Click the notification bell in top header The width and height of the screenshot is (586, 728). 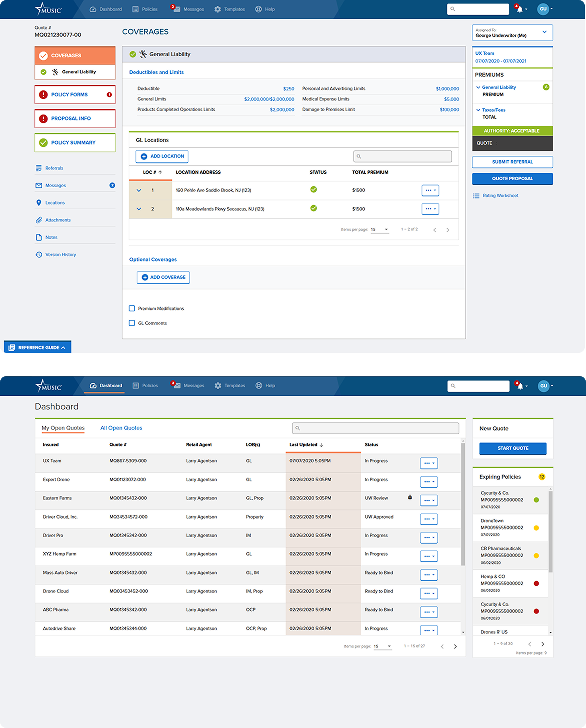(520, 9)
